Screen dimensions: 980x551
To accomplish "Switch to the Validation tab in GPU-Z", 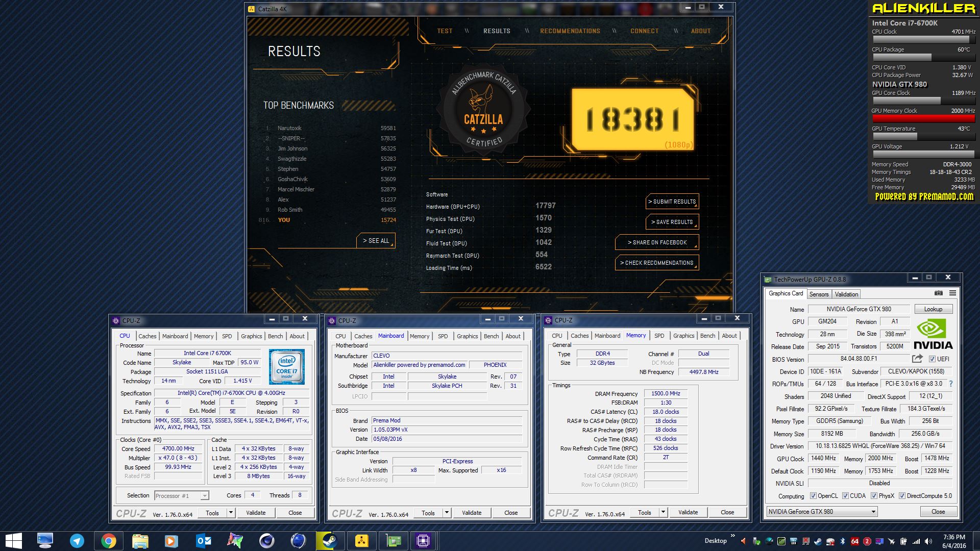I will (x=846, y=294).
